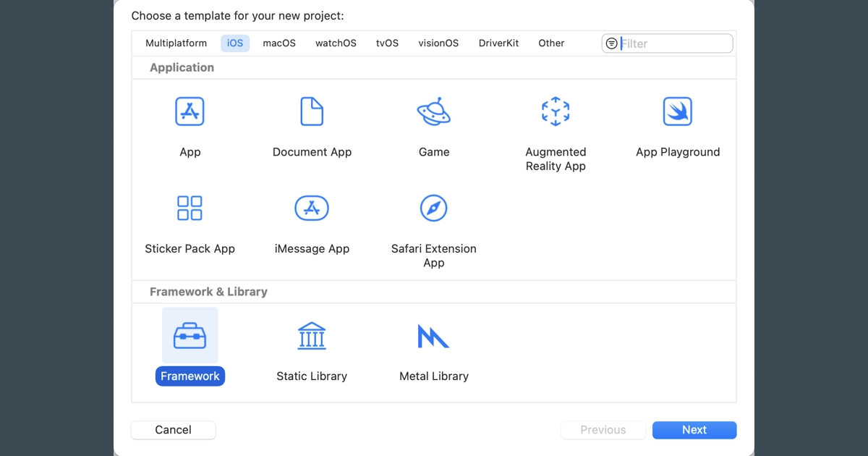Click the Framework label
868x456 pixels.
(x=190, y=376)
